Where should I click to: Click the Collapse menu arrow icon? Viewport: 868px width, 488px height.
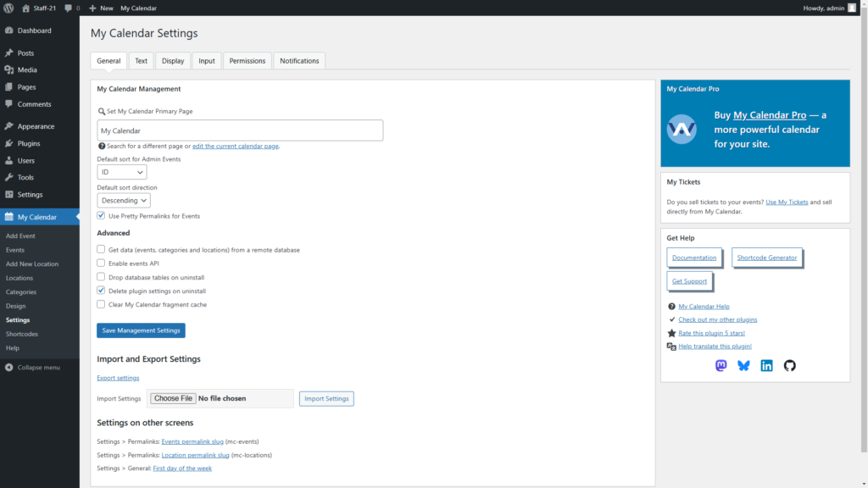[x=8, y=367]
